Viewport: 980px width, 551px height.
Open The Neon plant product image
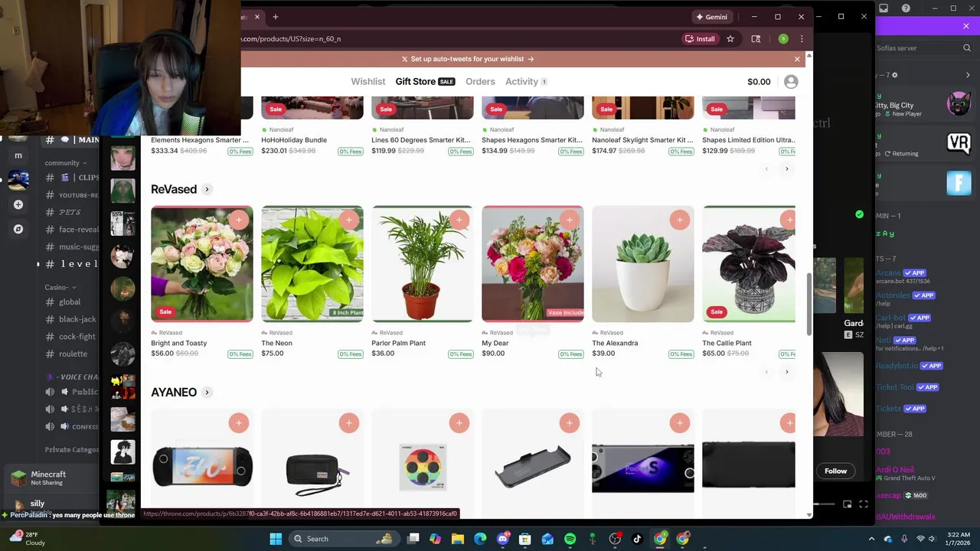pos(312,264)
